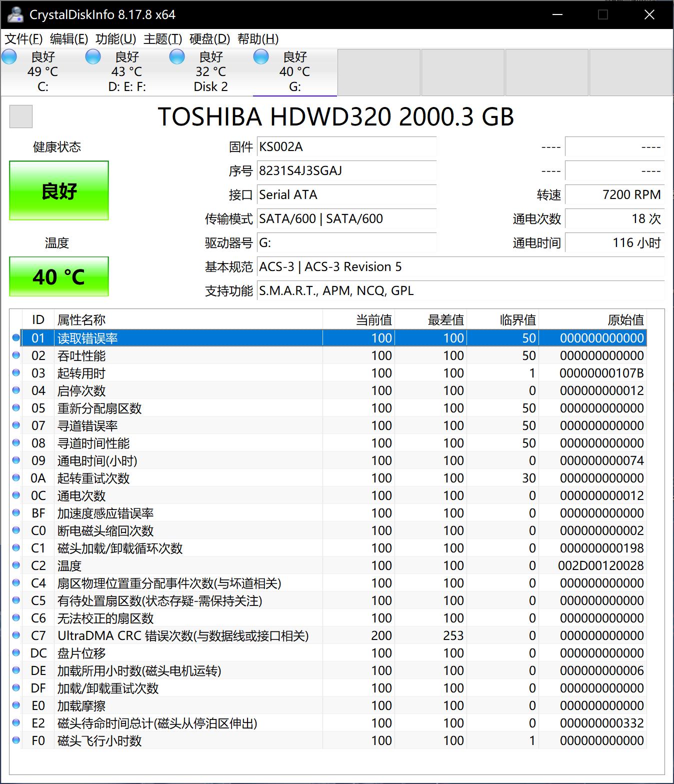
Task: Open the 文件(F) menu
Action: coord(23,39)
